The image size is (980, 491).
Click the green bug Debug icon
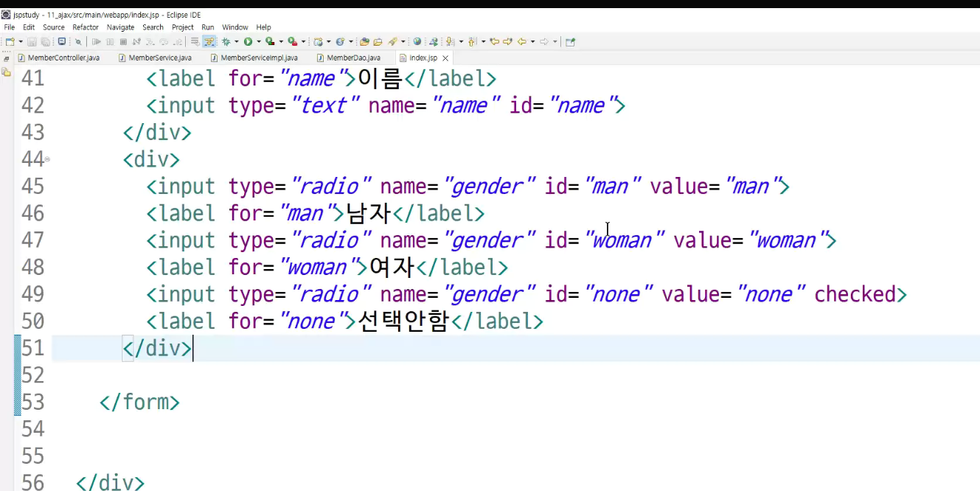click(226, 42)
